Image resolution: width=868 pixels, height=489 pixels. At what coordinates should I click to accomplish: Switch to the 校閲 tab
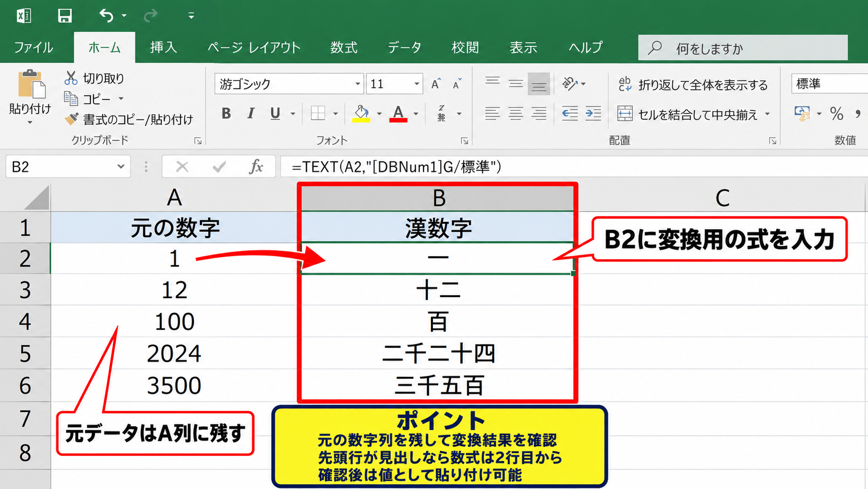[x=465, y=48]
